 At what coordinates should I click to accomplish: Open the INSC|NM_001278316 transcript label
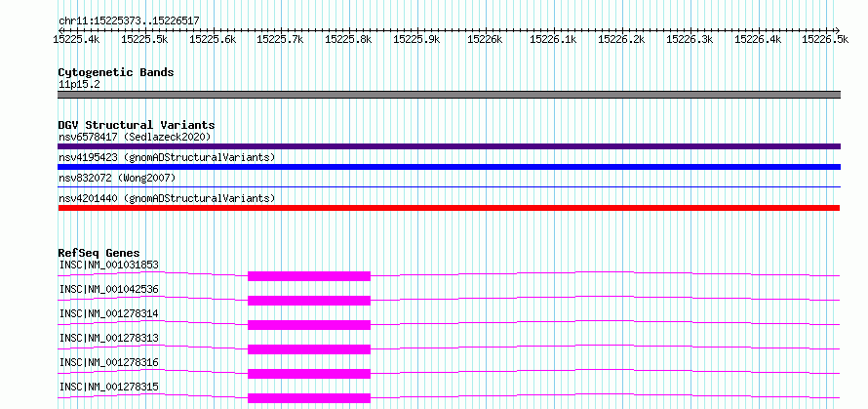click(x=108, y=362)
